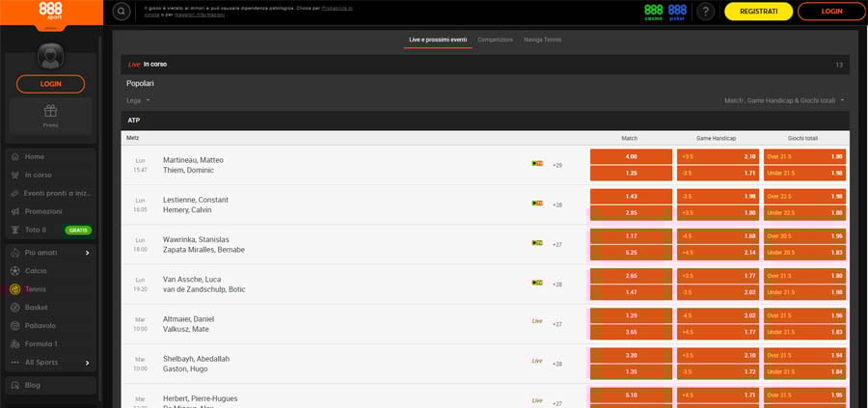Switch to Live e prossimi eventi tab
This screenshot has width=868, height=408.
click(x=438, y=40)
